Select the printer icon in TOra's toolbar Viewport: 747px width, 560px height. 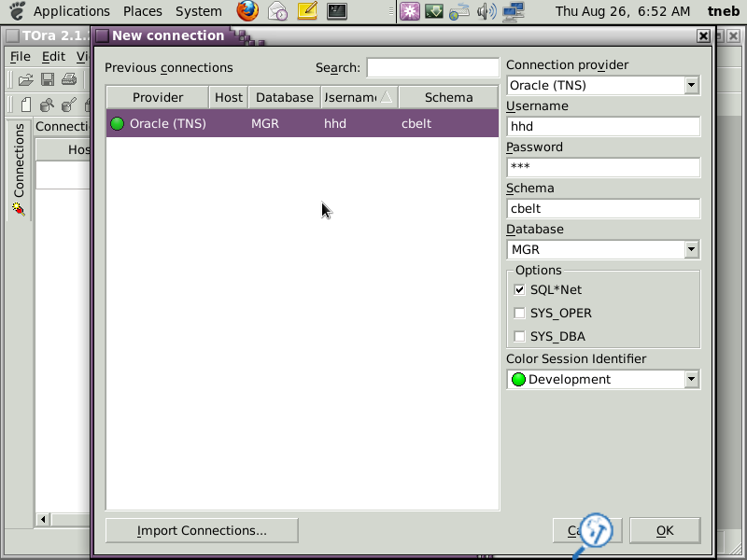point(68,78)
